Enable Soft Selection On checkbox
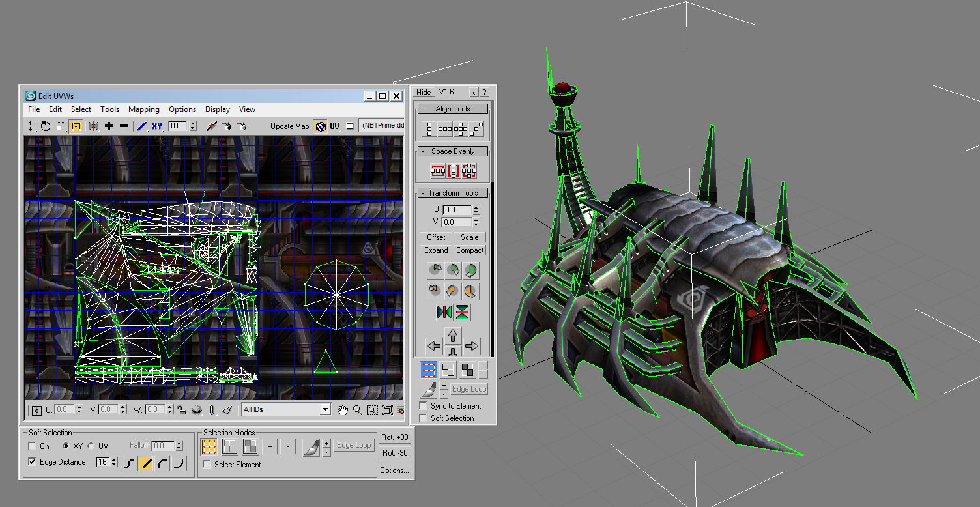The image size is (980, 507). point(33,446)
